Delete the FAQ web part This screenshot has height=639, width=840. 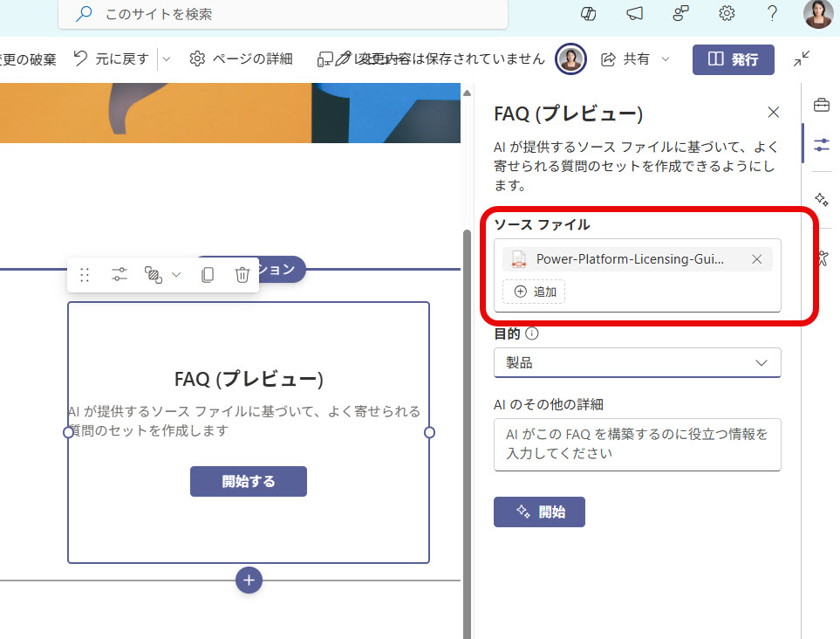pyautogui.click(x=242, y=275)
